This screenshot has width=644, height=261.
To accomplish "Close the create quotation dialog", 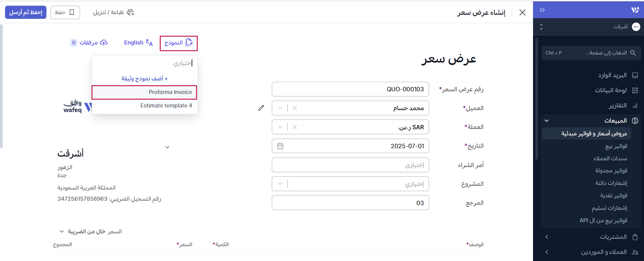I will 522,12.
